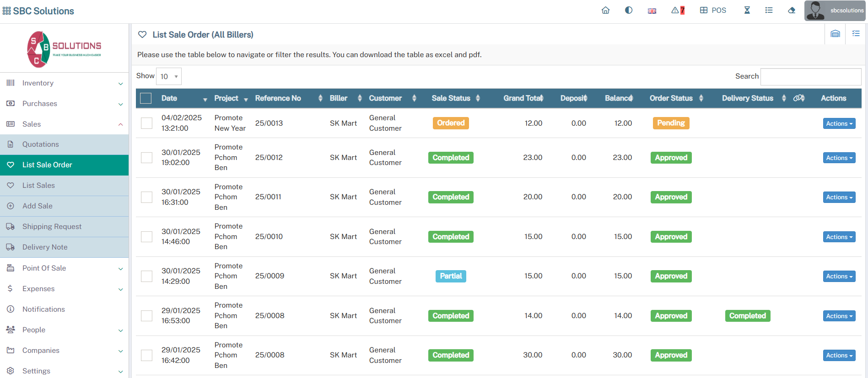Screen dimensions: 868x378
Task: Tick the select-all checkbox in table header
Action: pos(146,98)
